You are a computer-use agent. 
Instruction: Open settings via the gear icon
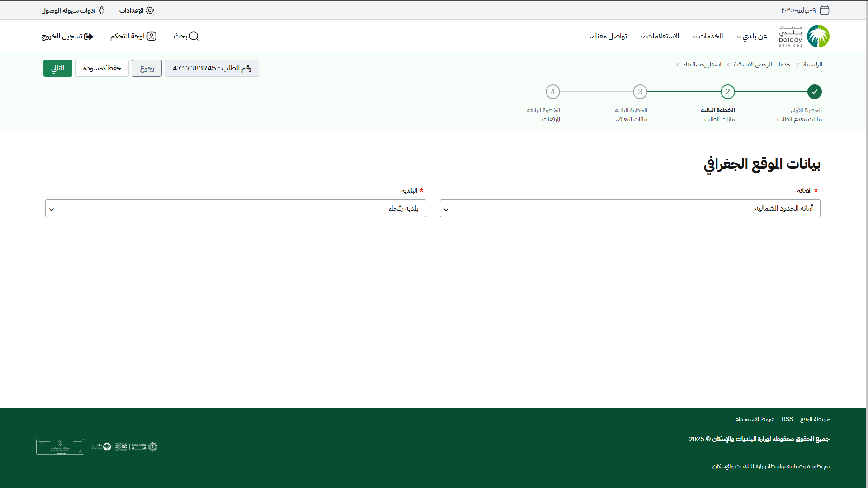pyautogui.click(x=150, y=10)
